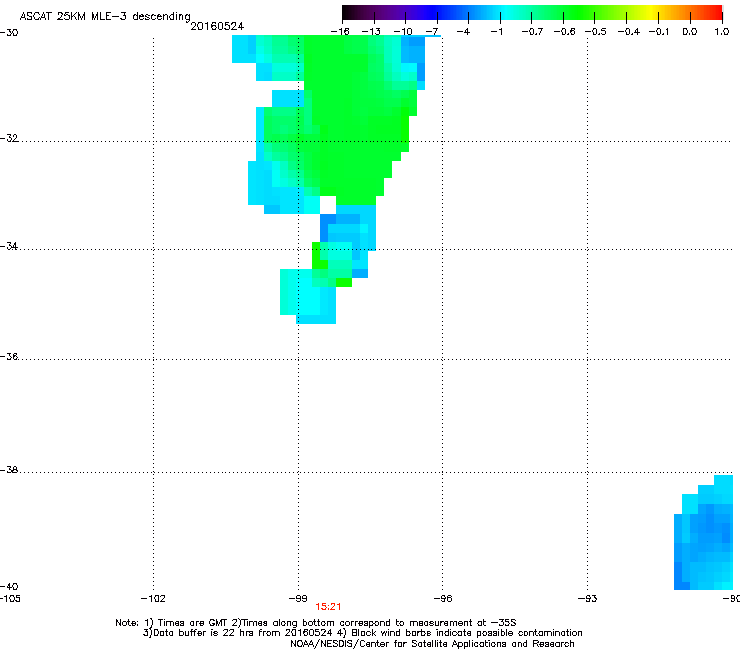Screen dimensions: 740x650
Task: Click the NOAA/NESDIS credit line
Action: pos(432,644)
